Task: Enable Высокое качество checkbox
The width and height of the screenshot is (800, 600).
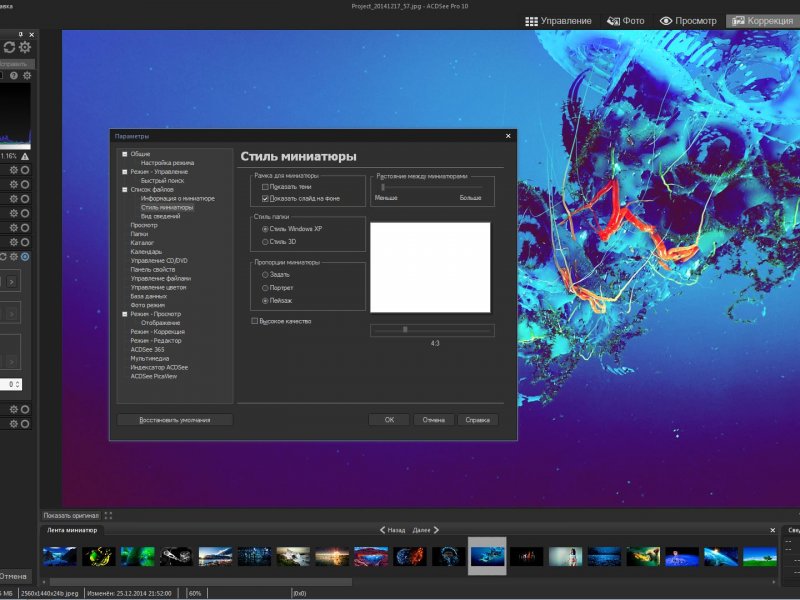Action: coord(255,321)
